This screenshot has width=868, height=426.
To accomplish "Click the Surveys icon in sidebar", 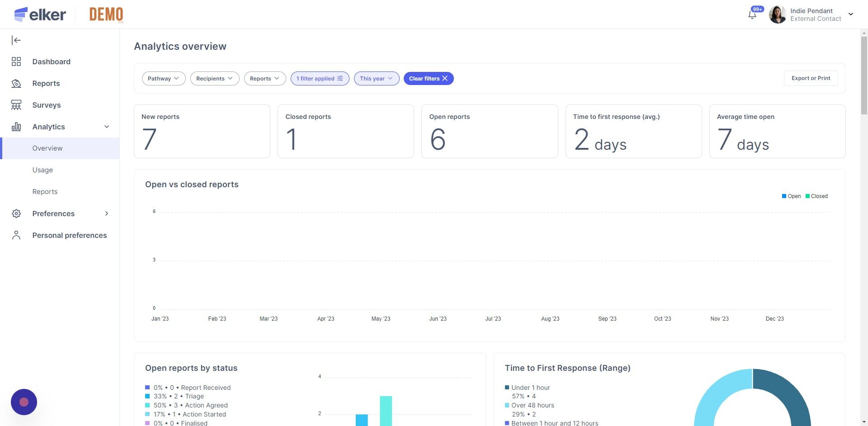I will pos(16,105).
